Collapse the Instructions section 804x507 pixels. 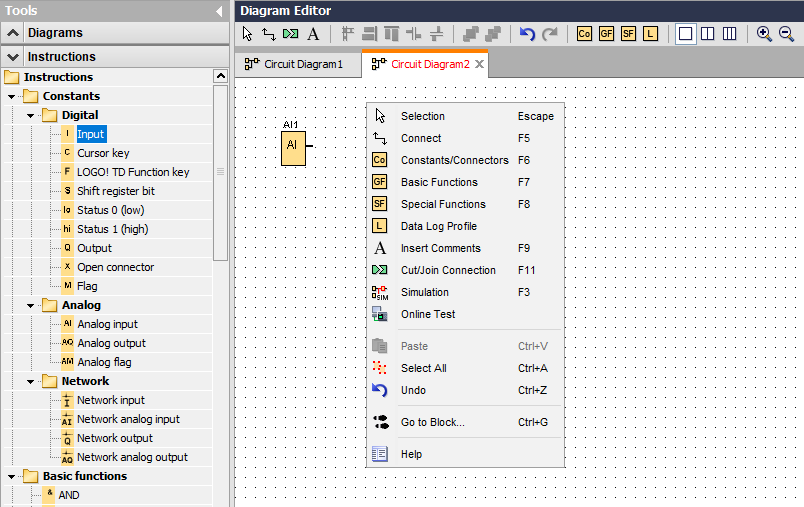(13, 57)
